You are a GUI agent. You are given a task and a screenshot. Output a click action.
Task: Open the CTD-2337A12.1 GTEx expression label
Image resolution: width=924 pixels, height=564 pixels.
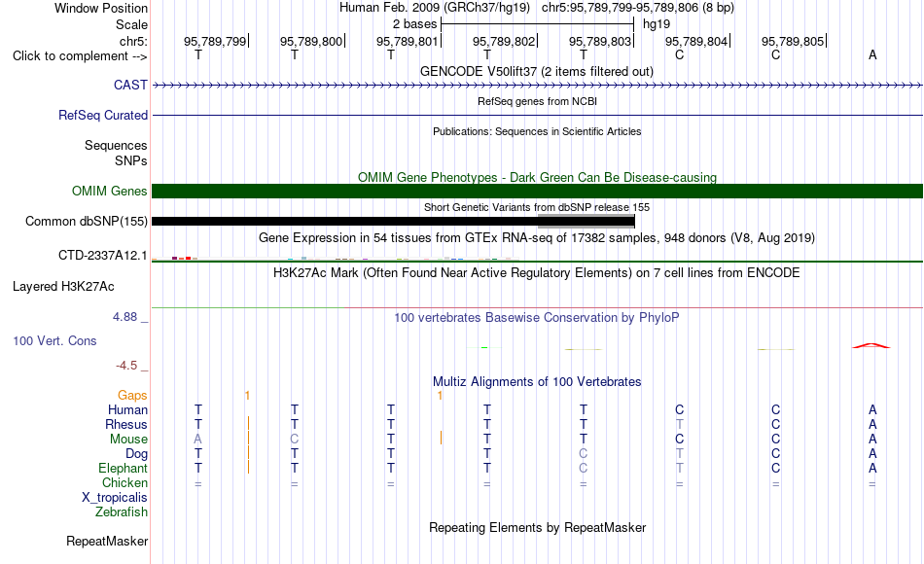102,255
